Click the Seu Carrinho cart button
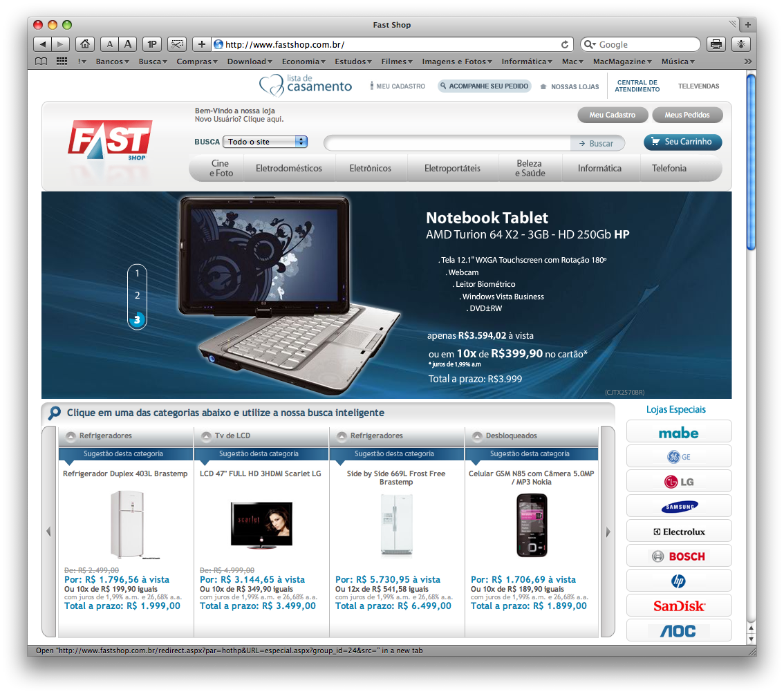 tap(682, 142)
